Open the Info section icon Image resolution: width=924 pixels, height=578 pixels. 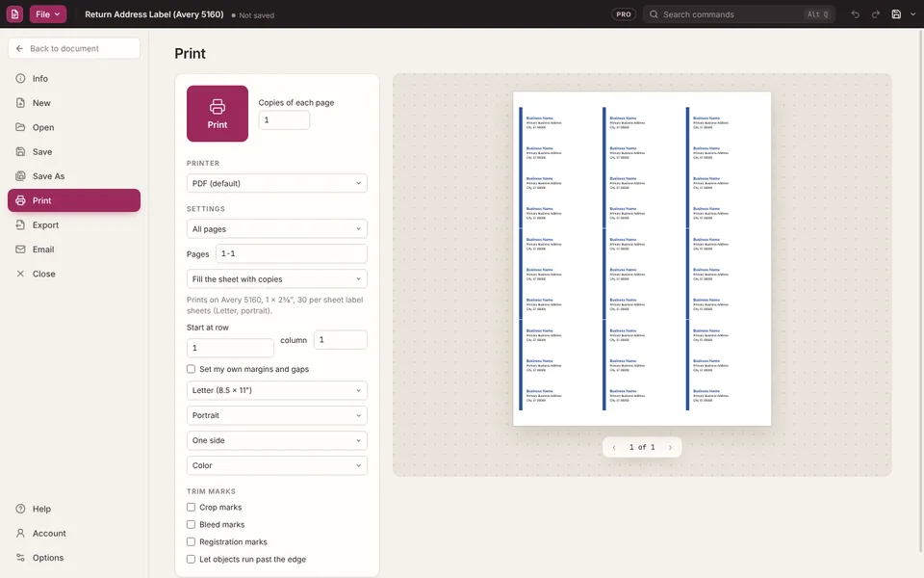[20, 78]
